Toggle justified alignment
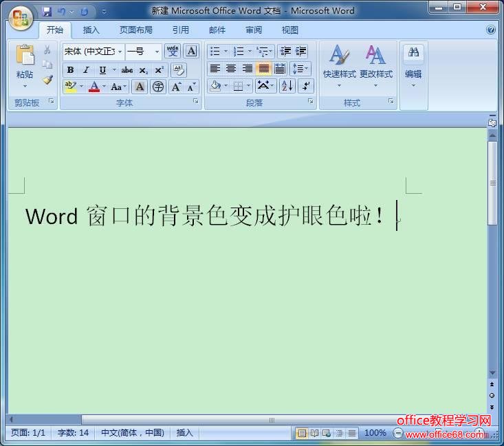Viewport: 504px width, 446px height. click(263, 69)
